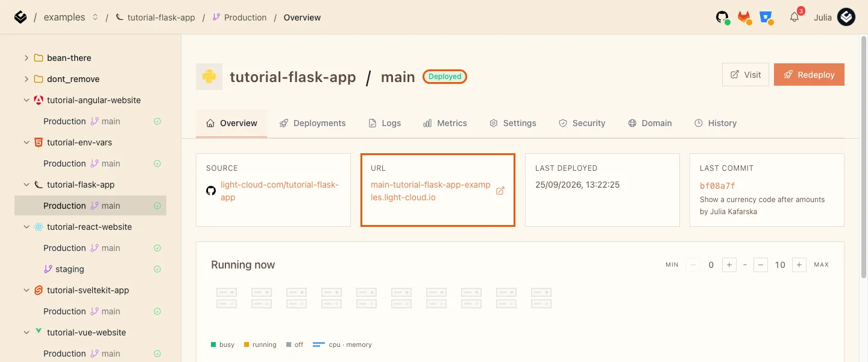Viewport: 868px width, 362px height.
Task: Open the GitLab integration icon in header
Action: pyautogui.click(x=744, y=17)
